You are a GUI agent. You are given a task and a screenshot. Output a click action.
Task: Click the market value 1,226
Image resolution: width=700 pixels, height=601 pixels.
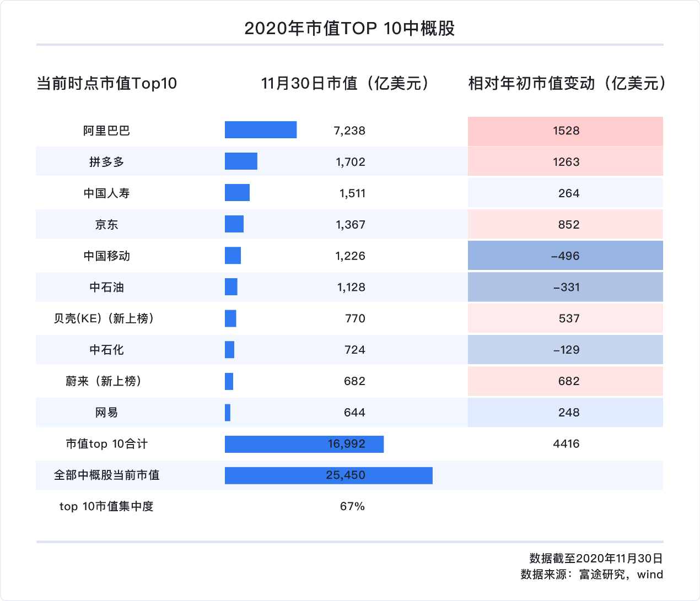click(351, 256)
